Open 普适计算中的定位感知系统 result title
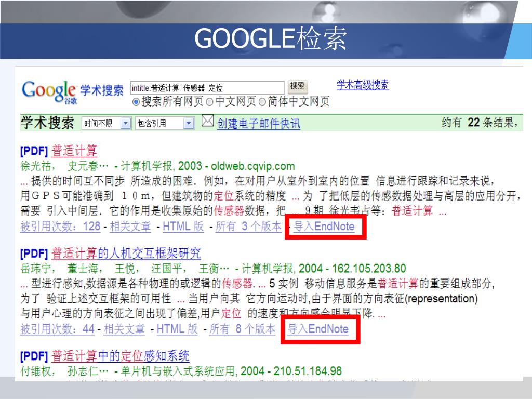This screenshot has width=532, height=399. point(120,356)
